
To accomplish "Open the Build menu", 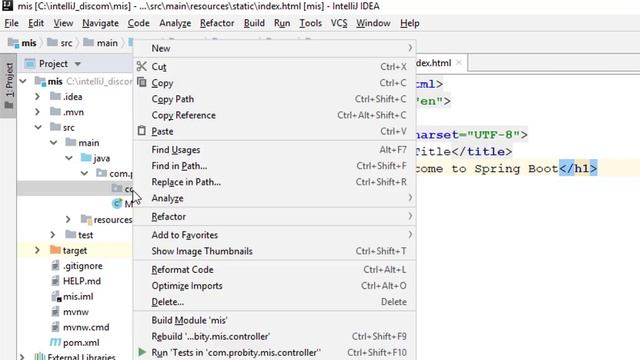I will pos(254,23).
